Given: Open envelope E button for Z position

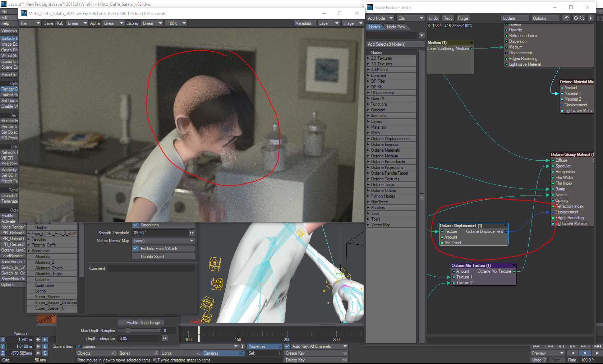Looking at the screenshot, I should coord(45,353).
